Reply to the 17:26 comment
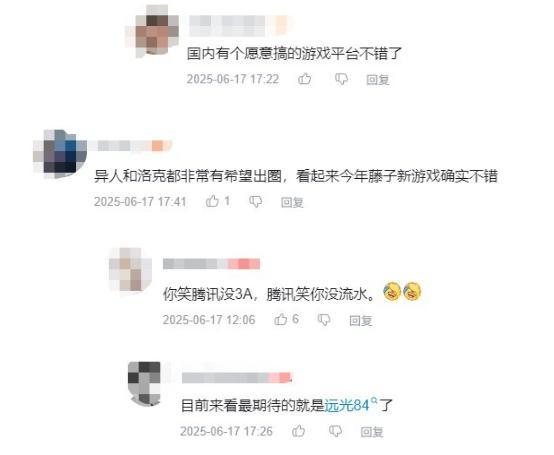The image size is (554, 455). point(372,431)
